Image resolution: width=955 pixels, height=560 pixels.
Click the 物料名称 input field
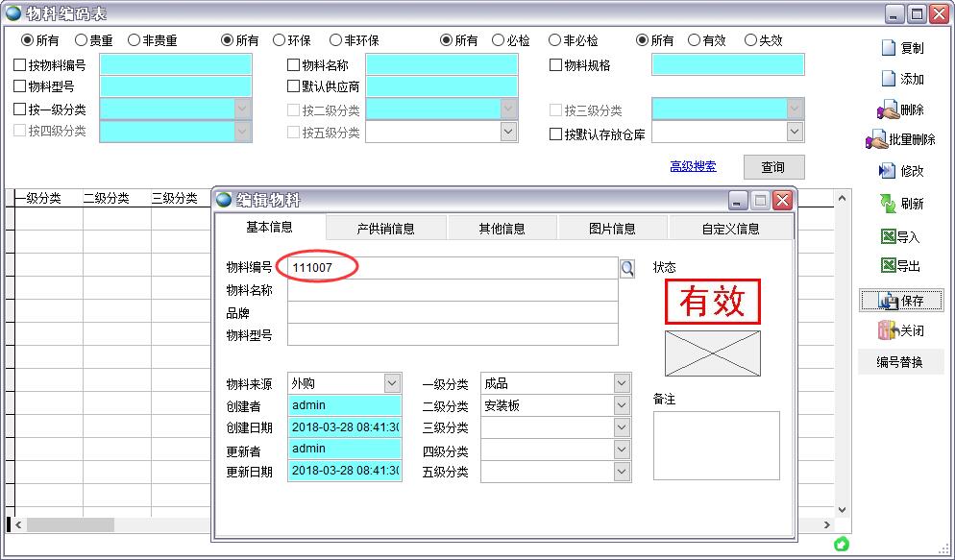[441, 64]
